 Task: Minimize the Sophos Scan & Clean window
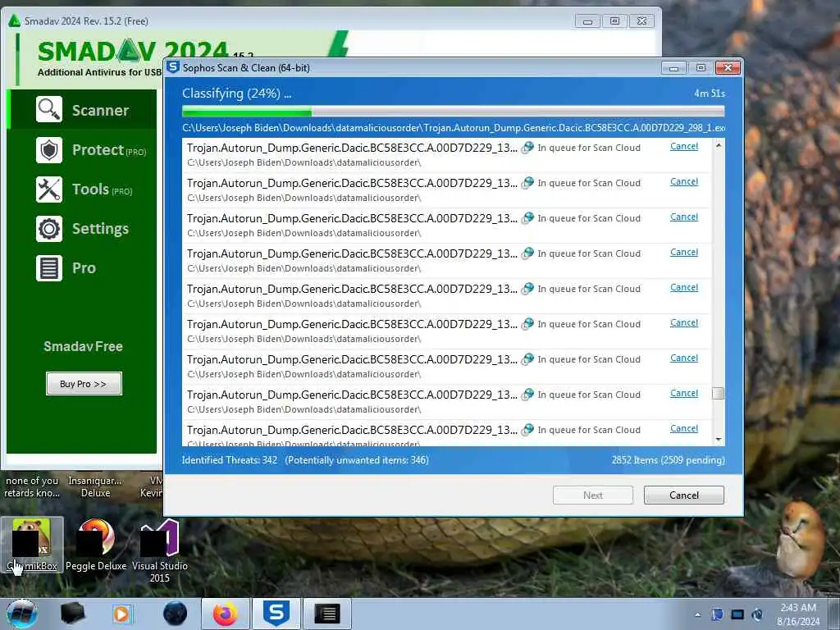click(x=674, y=68)
